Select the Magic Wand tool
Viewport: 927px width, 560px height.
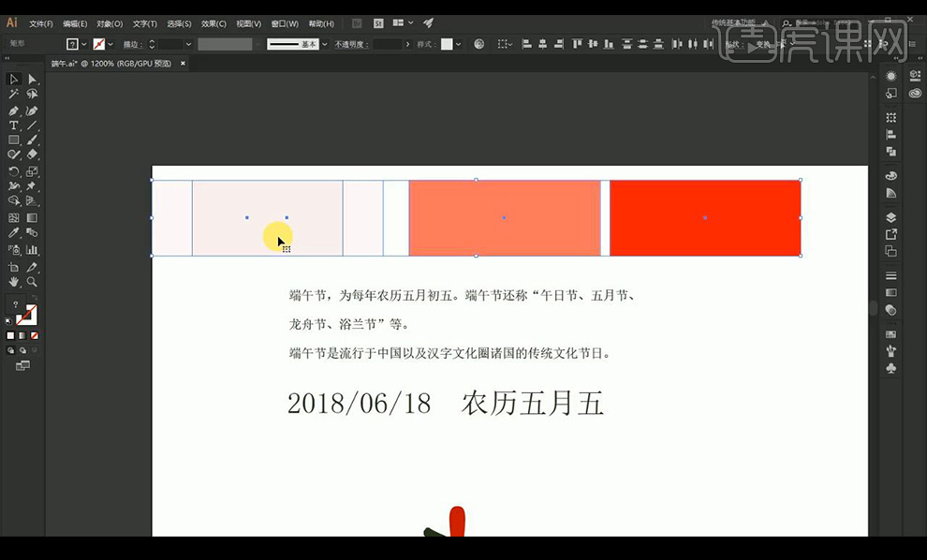point(14,95)
